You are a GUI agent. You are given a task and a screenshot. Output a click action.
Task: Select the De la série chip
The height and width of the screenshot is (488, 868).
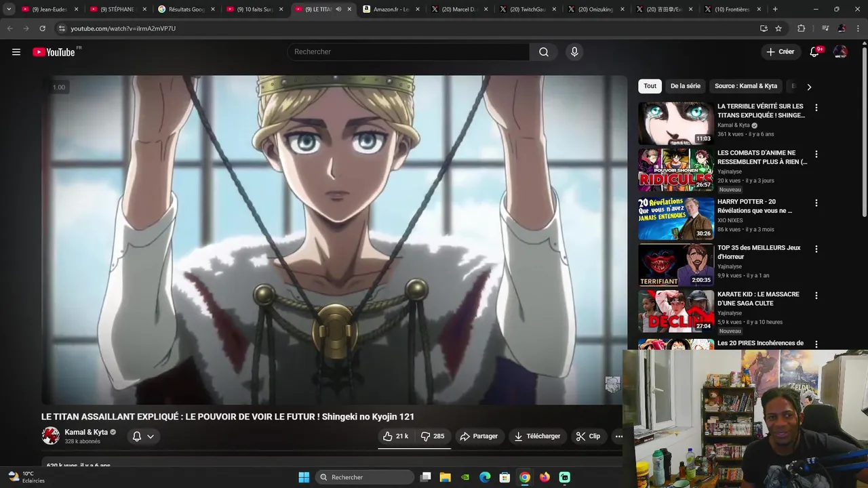(x=685, y=86)
